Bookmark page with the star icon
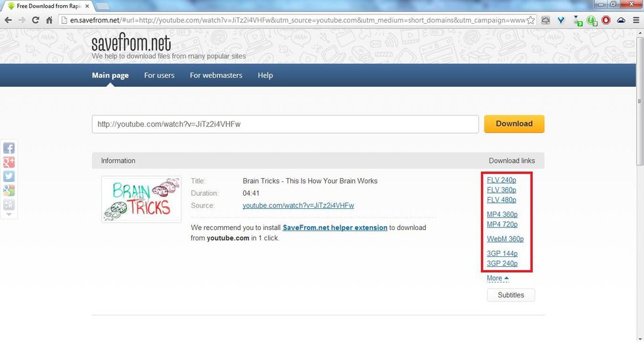 pyautogui.click(x=530, y=20)
